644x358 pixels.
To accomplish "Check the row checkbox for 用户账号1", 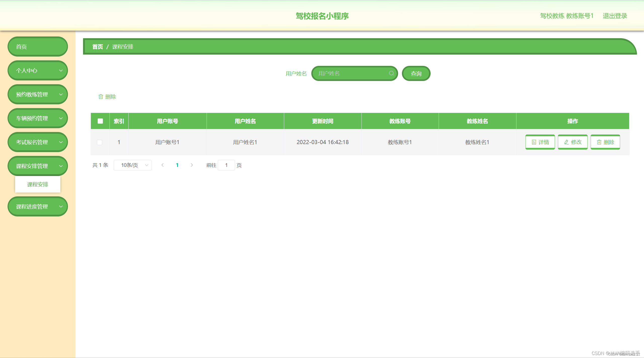I will tap(100, 142).
